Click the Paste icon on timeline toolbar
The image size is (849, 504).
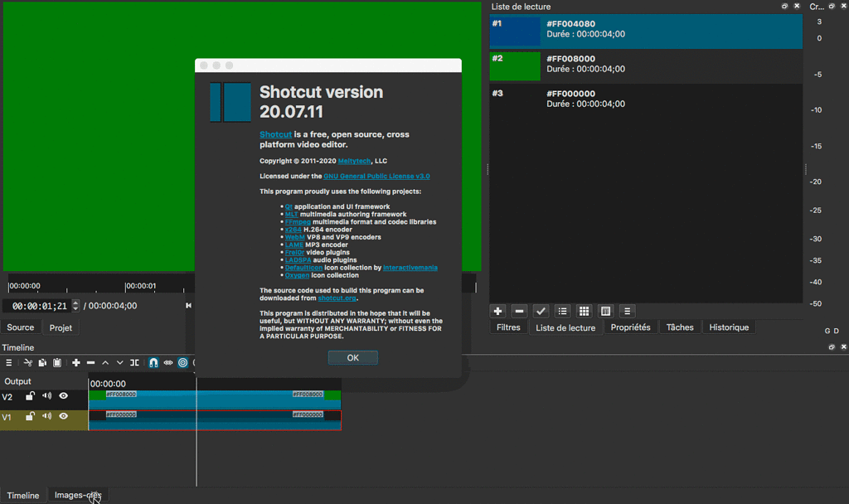pos(57,362)
